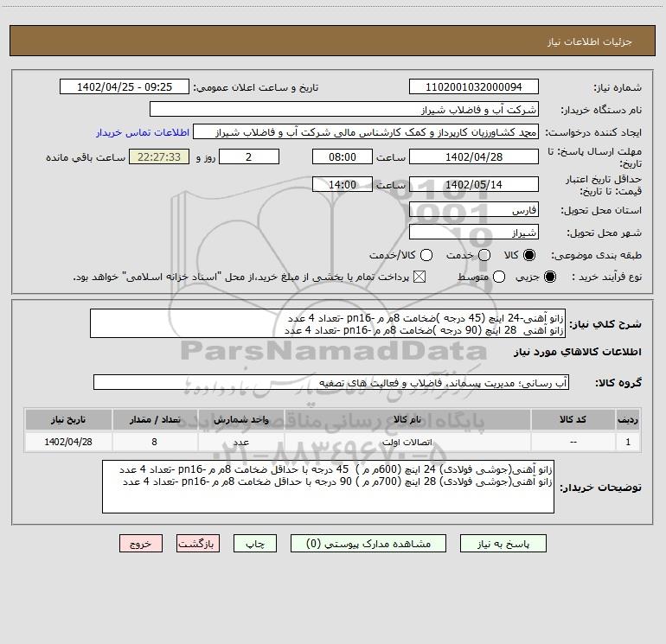
Task: Click the request creator field مجد کشاورزیان
Action: coord(366,132)
